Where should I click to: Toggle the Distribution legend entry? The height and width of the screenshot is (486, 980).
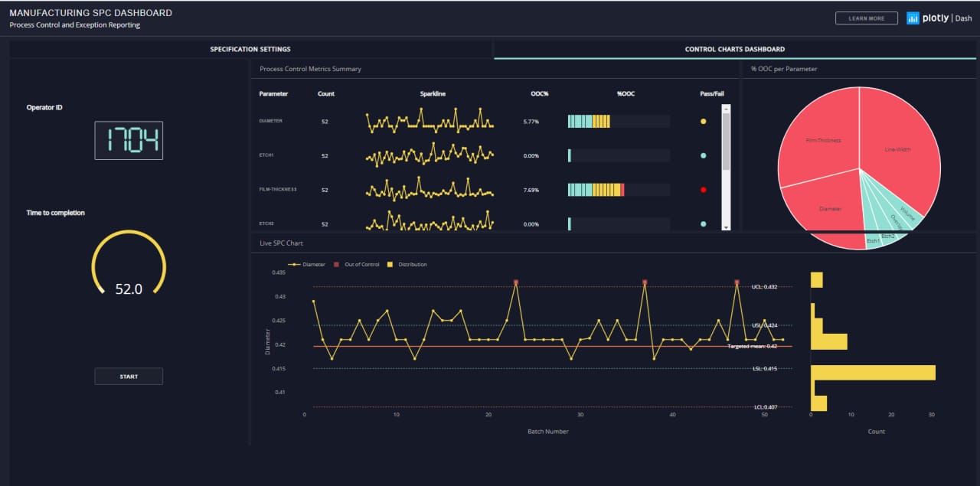point(407,264)
